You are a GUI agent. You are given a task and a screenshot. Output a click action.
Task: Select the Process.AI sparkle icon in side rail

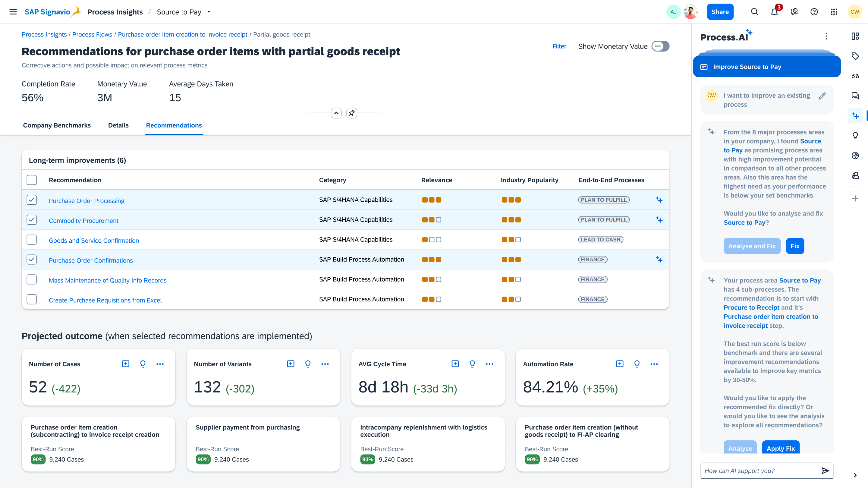tap(855, 116)
